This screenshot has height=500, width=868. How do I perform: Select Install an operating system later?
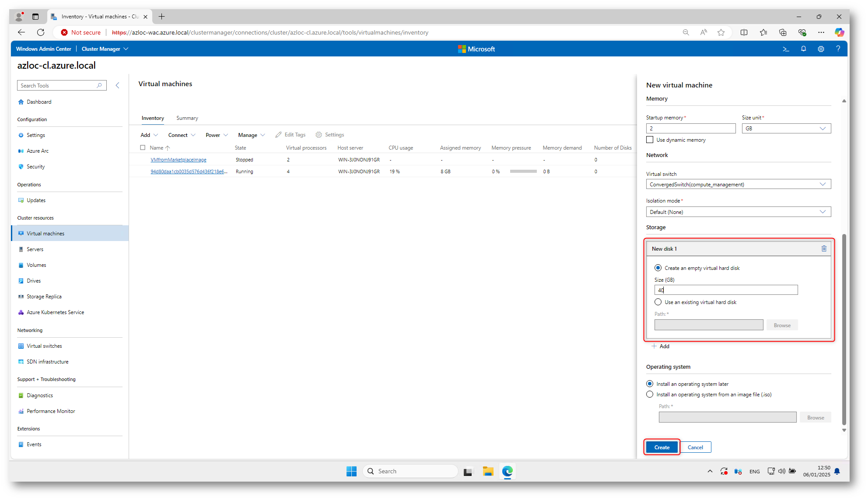point(650,384)
